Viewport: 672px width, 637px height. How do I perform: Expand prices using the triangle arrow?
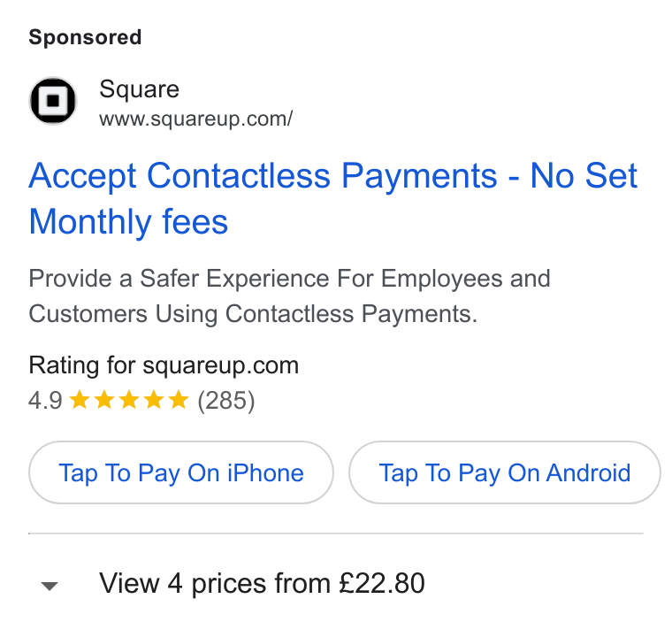(50, 586)
